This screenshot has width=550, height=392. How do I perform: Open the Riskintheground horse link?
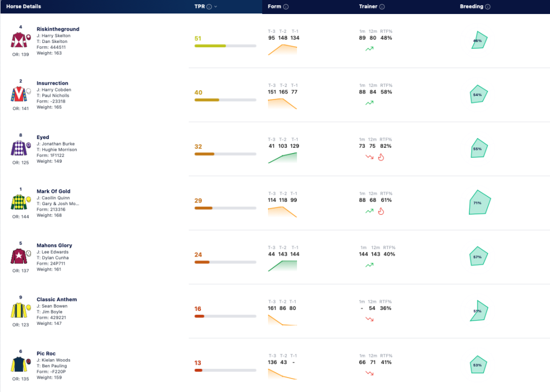(58, 29)
